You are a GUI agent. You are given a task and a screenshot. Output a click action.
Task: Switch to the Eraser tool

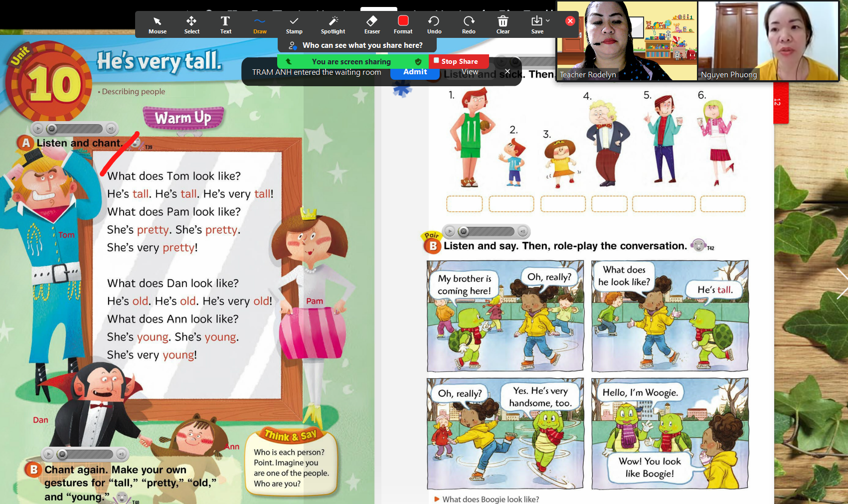(x=372, y=25)
